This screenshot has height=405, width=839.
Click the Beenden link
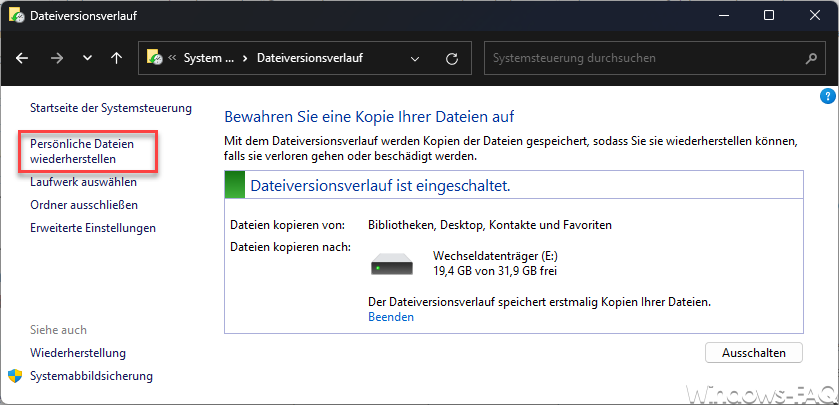tap(391, 317)
